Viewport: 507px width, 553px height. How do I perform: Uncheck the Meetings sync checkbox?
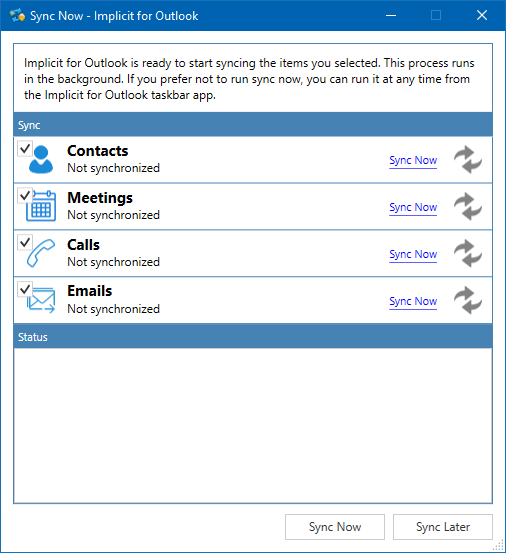(x=25, y=195)
